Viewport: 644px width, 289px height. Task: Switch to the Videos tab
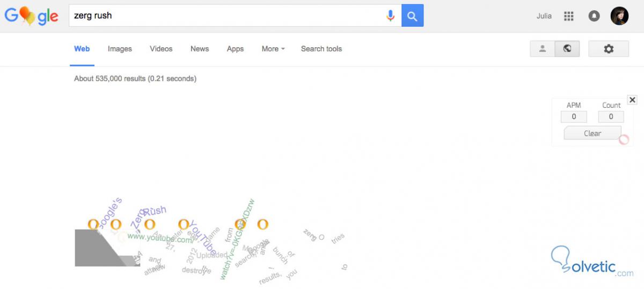tap(161, 49)
